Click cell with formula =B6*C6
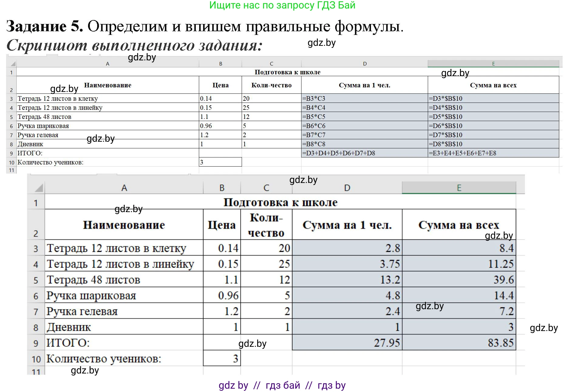The width and height of the screenshot is (565, 392). tap(365, 126)
